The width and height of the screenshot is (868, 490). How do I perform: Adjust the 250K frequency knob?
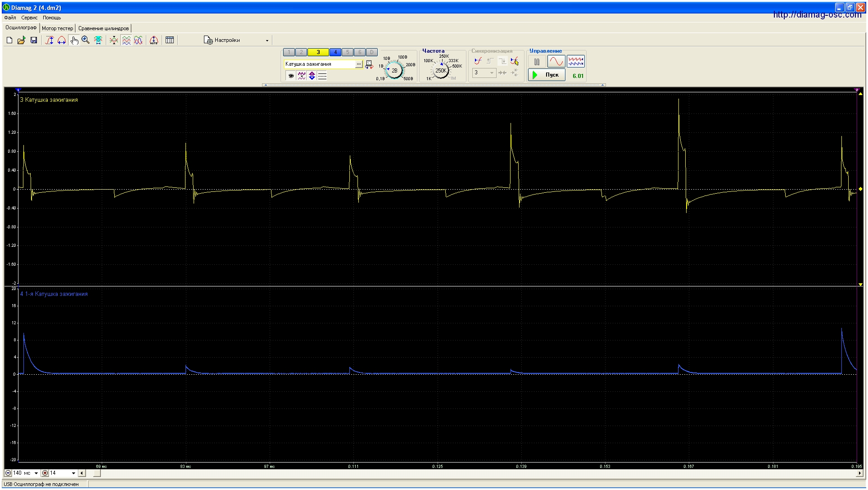(441, 70)
